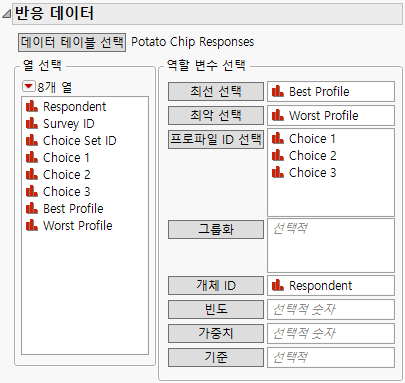Screen dimensions: 405x383
Task: Click the nominal icon beside Choice Set ID
Action: click(32, 140)
